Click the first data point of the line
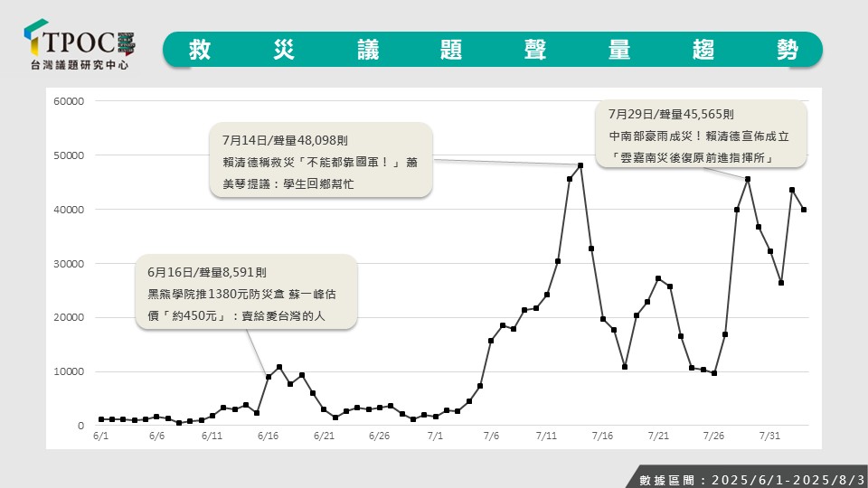 (x=100, y=419)
